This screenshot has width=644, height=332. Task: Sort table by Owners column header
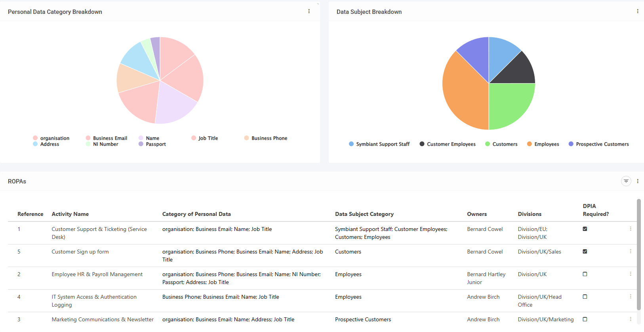click(476, 214)
